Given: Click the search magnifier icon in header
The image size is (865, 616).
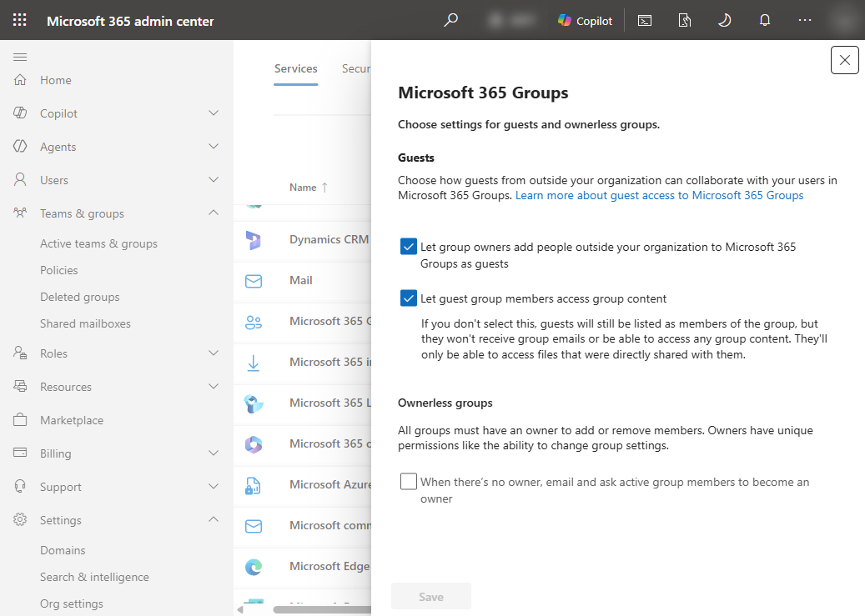Looking at the screenshot, I should pyautogui.click(x=450, y=20).
